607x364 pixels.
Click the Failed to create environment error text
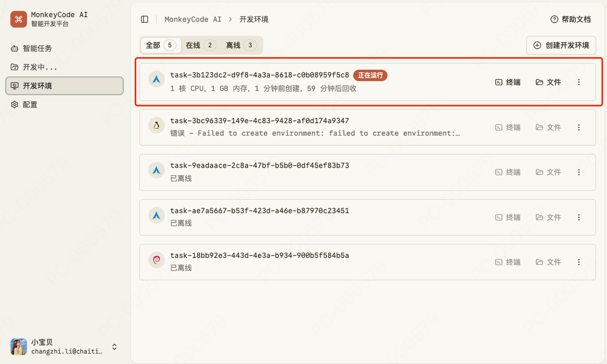coord(315,133)
